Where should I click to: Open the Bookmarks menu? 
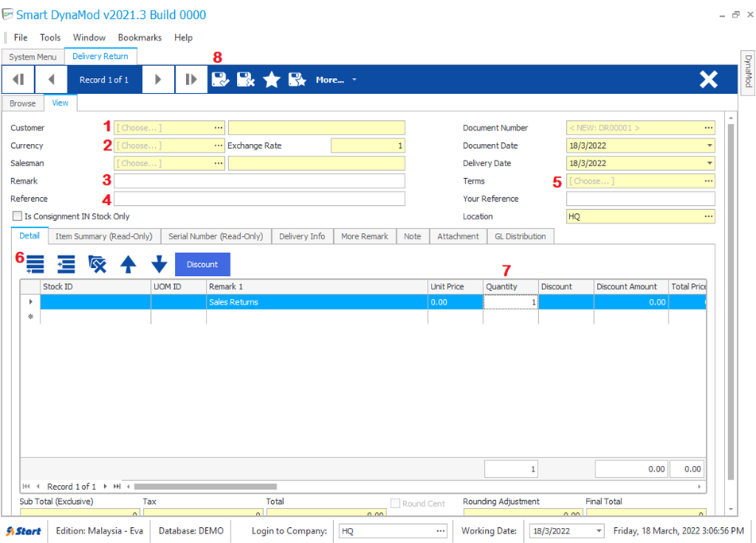pyautogui.click(x=139, y=37)
